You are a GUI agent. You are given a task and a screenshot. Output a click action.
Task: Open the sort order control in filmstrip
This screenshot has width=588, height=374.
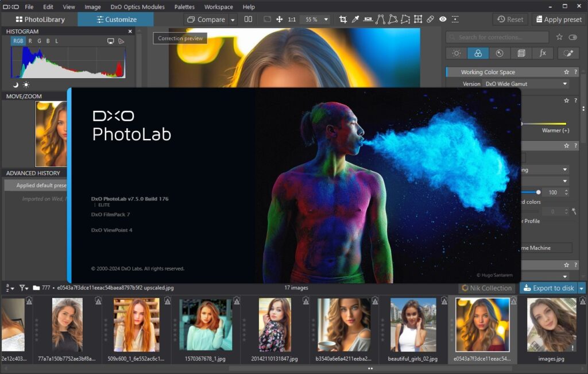click(x=10, y=288)
